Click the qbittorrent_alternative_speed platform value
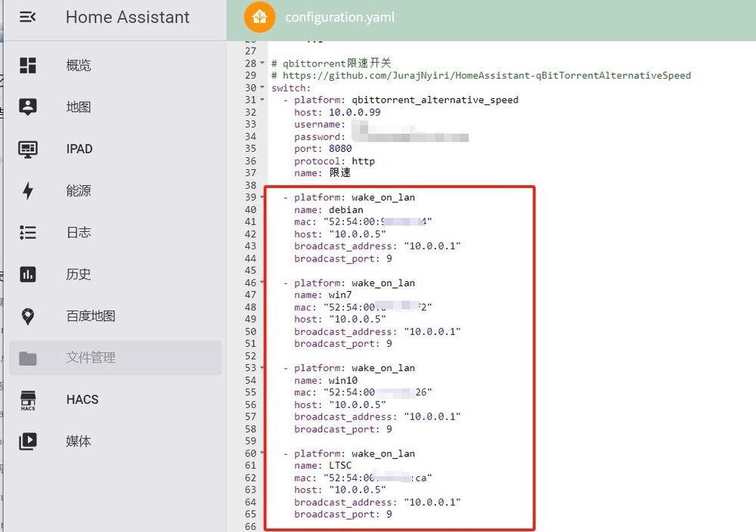 (x=435, y=100)
